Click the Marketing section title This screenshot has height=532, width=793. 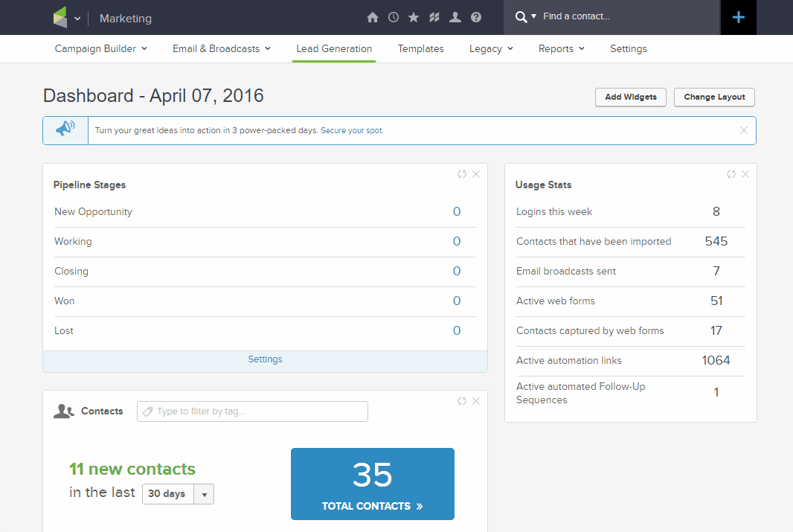(126, 19)
